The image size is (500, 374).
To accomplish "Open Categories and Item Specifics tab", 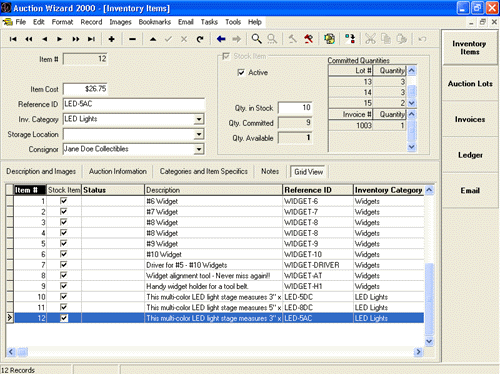I will click(x=203, y=171).
